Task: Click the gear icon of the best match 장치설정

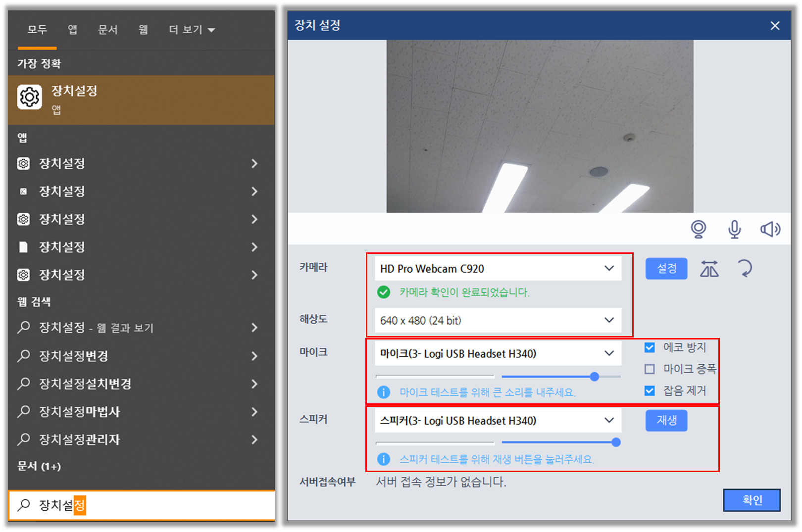Action: point(30,97)
